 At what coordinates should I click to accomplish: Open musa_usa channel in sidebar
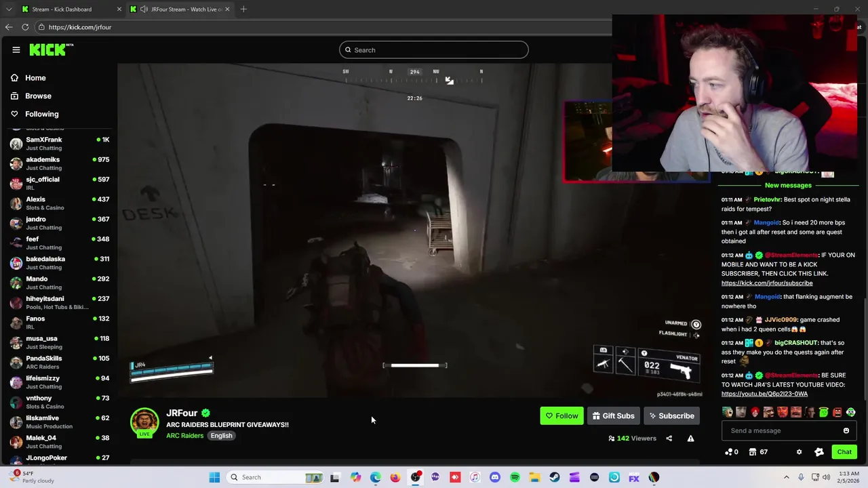tap(60, 342)
